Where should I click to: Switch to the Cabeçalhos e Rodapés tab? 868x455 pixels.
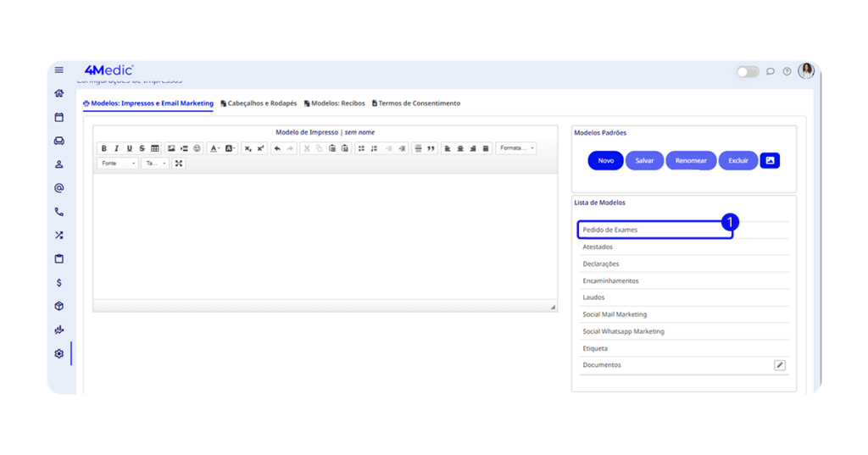(x=259, y=103)
